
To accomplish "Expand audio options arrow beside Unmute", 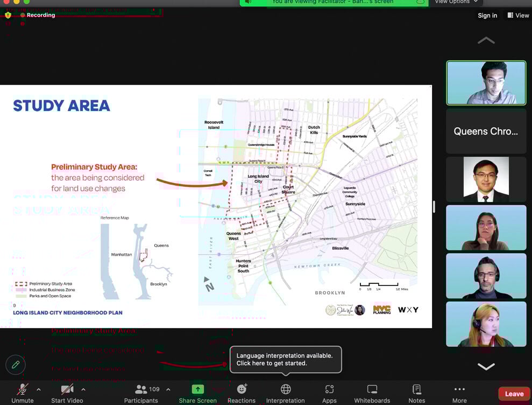I will pos(38,389).
